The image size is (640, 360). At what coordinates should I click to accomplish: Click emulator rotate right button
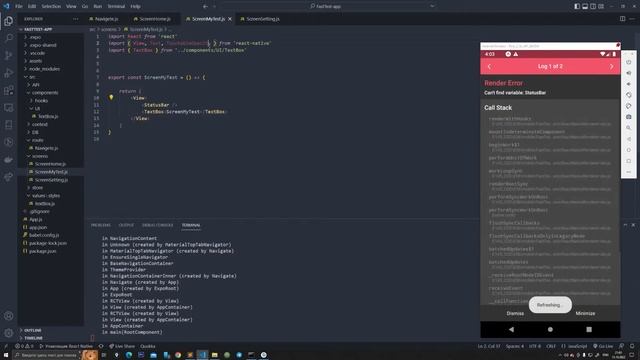click(x=629, y=106)
